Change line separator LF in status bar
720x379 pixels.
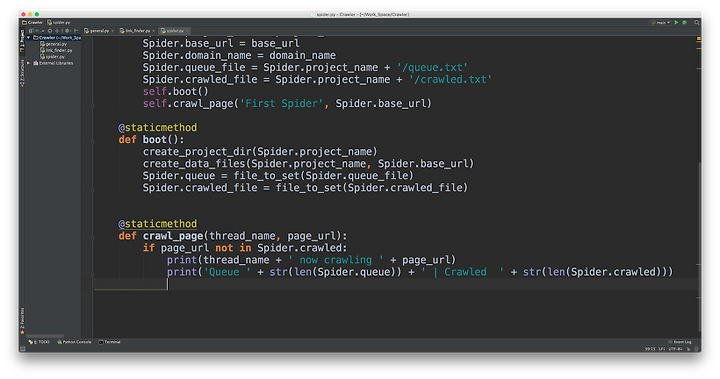point(662,349)
